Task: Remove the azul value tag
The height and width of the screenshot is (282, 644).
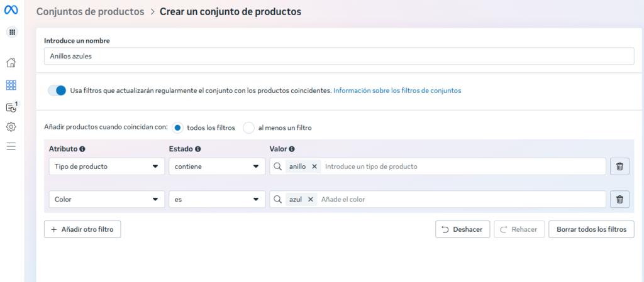Action: [x=311, y=199]
